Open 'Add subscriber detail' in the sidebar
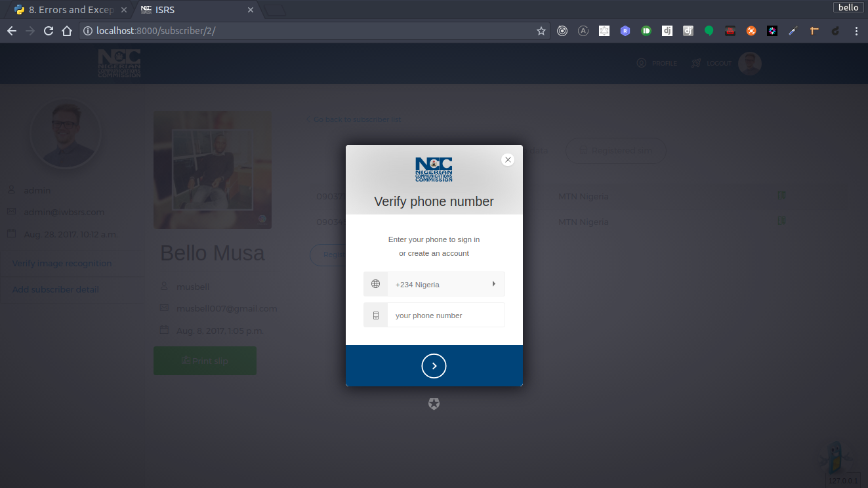This screenshot has height=488, width=868. [56, 289]
